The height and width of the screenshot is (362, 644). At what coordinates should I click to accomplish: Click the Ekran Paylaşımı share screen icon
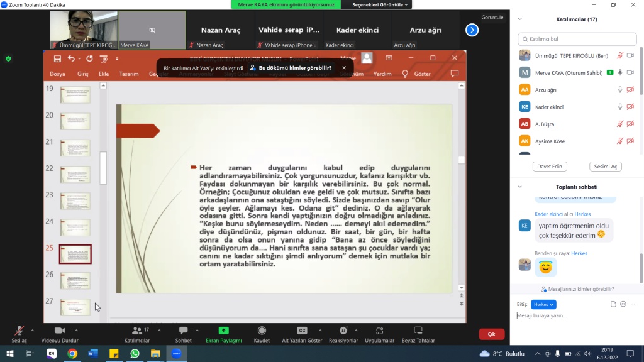click(223, 331)
